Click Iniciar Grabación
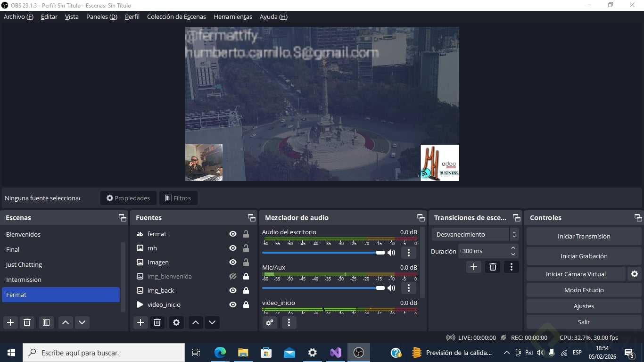 click(x=584, y=256)
